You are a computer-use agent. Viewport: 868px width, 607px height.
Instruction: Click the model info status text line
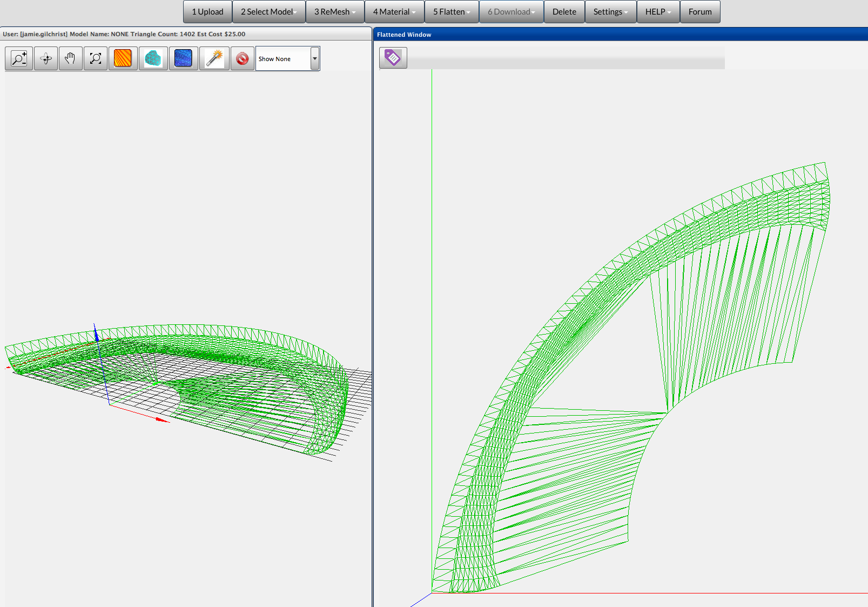point(124,34)
